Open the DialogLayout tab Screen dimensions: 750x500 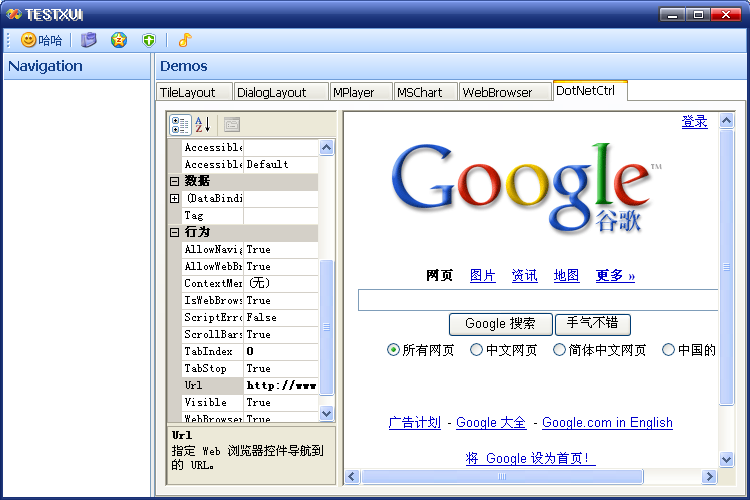point(281,92)
